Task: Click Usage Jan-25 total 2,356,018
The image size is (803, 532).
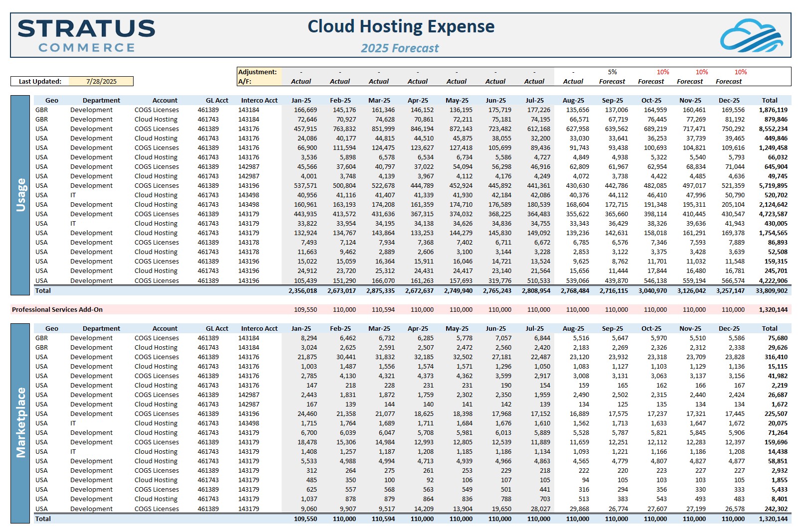Action: point(303,290)
